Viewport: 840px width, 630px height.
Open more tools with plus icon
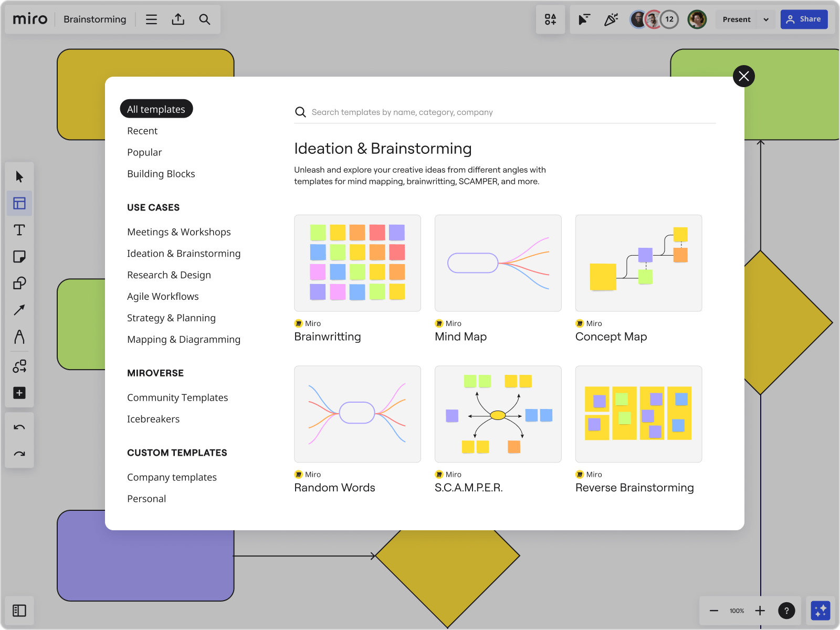[x=19, y=393]
